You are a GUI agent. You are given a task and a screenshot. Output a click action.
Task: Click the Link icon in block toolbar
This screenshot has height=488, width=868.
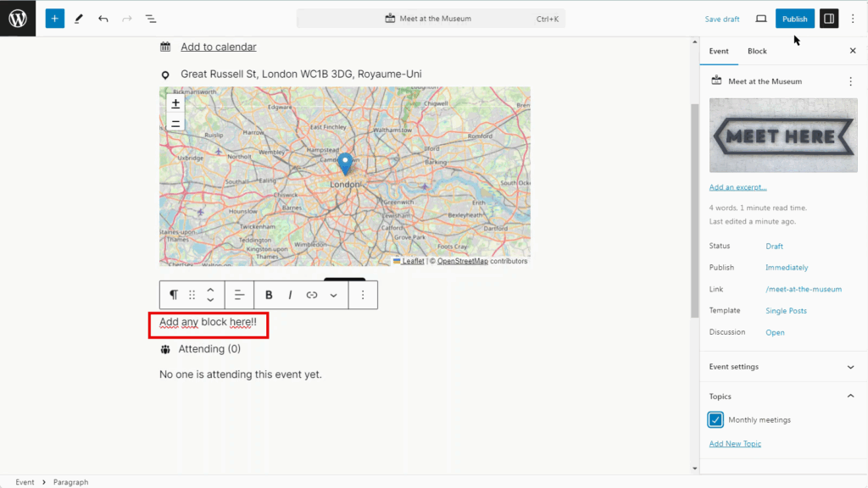[311, 295]
